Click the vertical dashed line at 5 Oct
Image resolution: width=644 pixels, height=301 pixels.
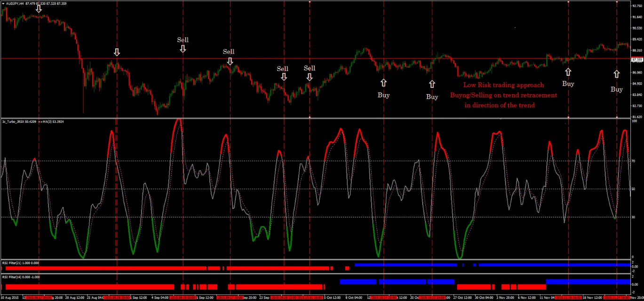310,141
